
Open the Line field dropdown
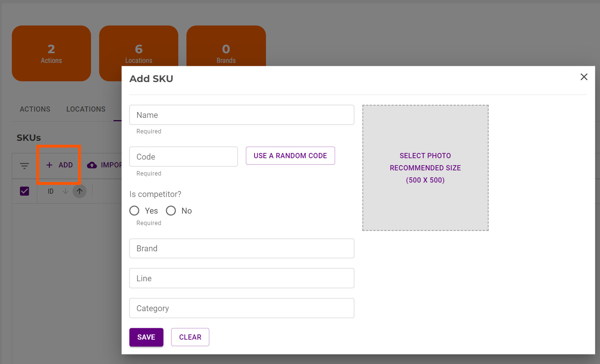[242, 278]
